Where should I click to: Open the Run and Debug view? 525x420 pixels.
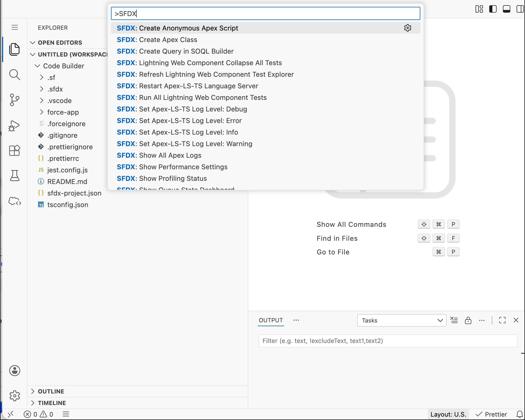coord(14,126)
